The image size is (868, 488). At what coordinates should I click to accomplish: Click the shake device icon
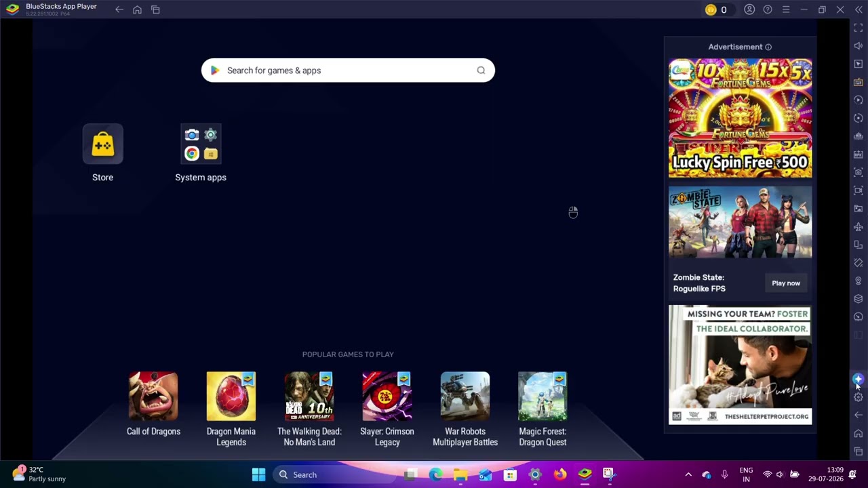859,263
